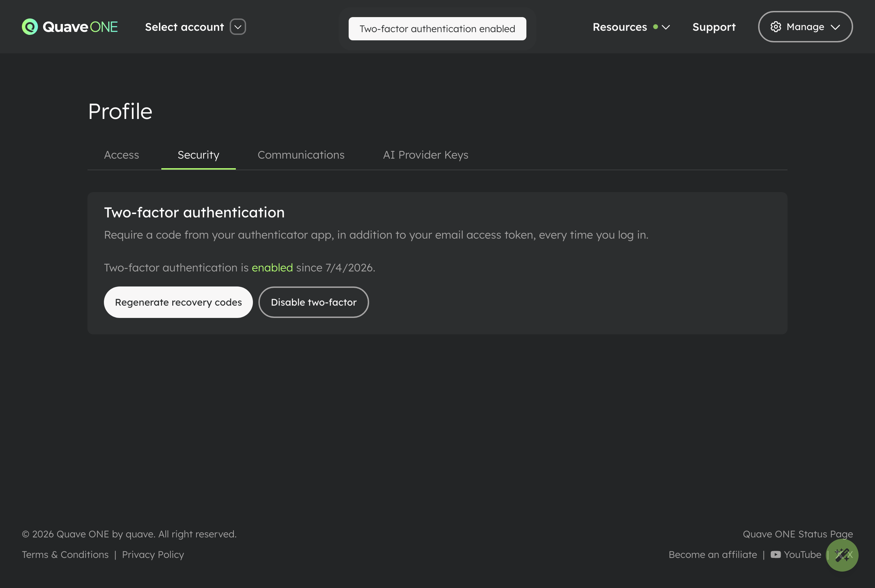The height and width of the screenshot is (588, 875).
Task: Open the YouTube link in footer
Action: [x=795, y=554]
